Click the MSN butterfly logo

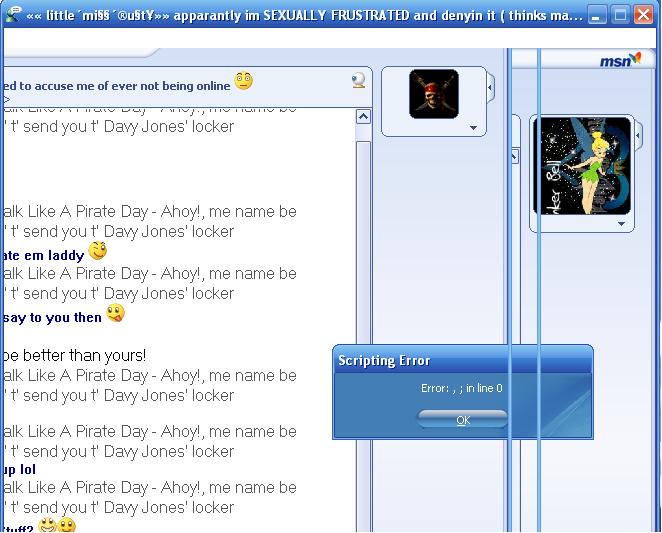click(620, 60)
